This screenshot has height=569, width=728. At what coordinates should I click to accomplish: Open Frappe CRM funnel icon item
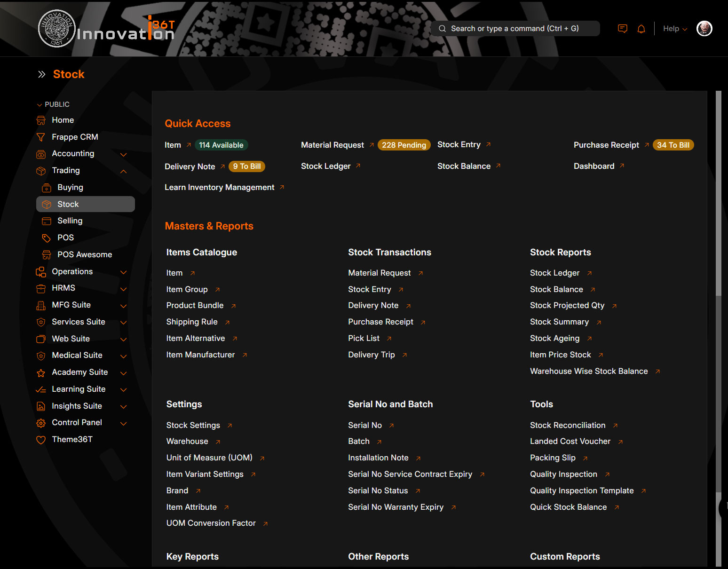[x=41, y=137]
